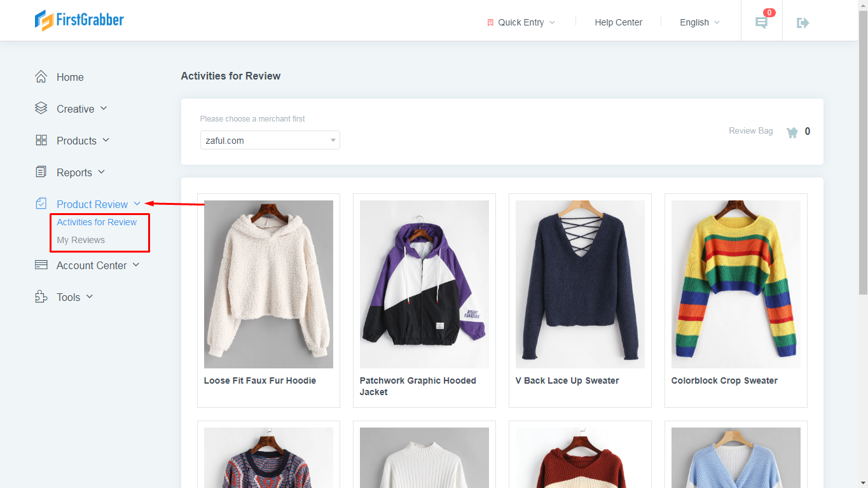Viewport: 868px width, 488px height.
Task: Click the logout exit icon
Action: tap(803, 23)
